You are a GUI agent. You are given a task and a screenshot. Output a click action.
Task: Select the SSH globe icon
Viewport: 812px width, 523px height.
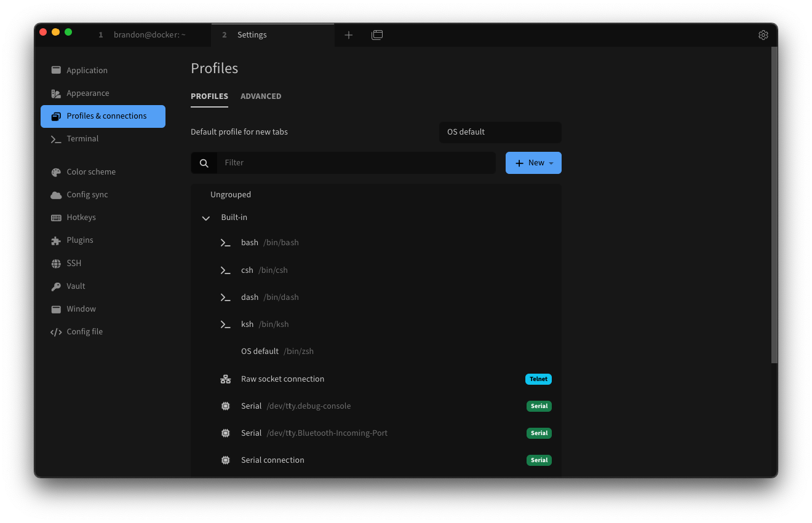click(x=56, y=263)
